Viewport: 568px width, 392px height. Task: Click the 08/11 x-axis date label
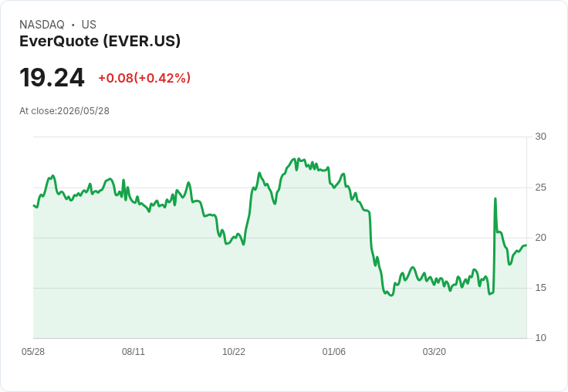click(134, 351)
